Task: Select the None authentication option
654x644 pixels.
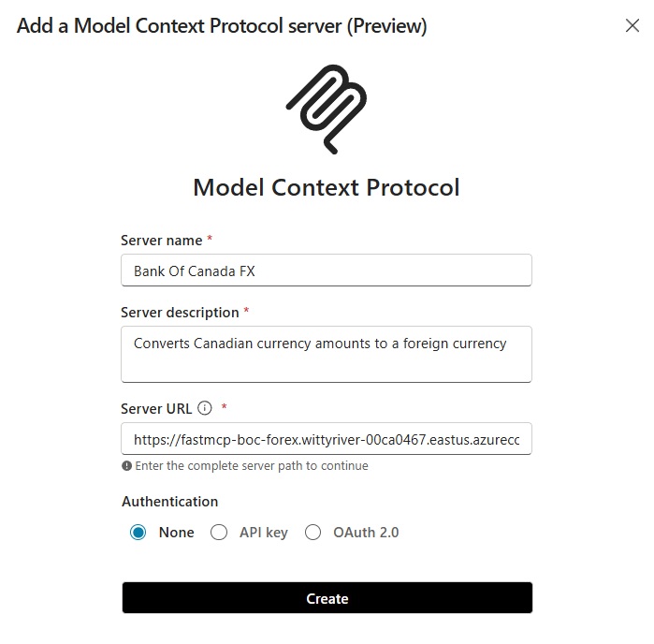Action: pyautogui.click(x=138, y=533)
